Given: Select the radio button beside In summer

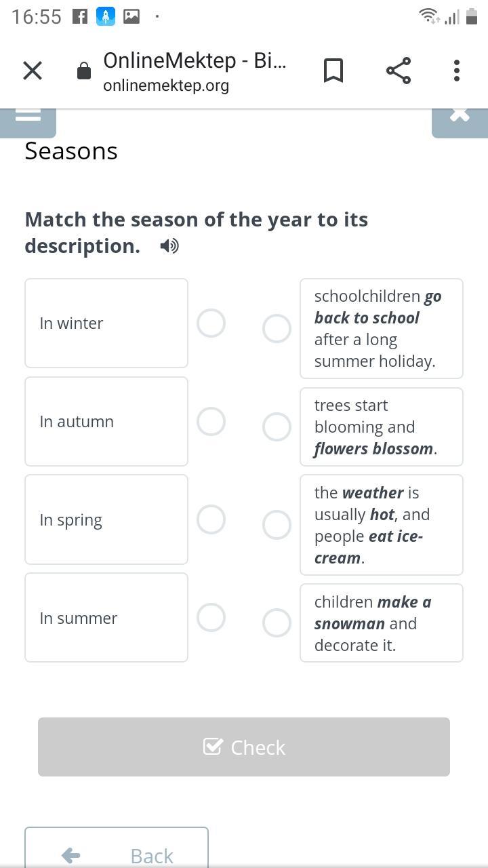Looking at the screenshot, I should tap(211, 618).
